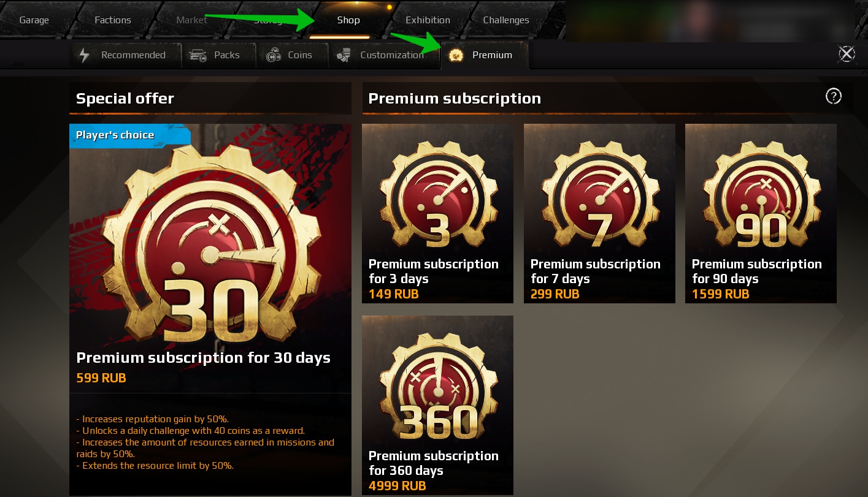Image resolution: width=868 pixels, height=497 pixels.
Task: Choose the 360 days gear badge
Action: coord(437,385)
